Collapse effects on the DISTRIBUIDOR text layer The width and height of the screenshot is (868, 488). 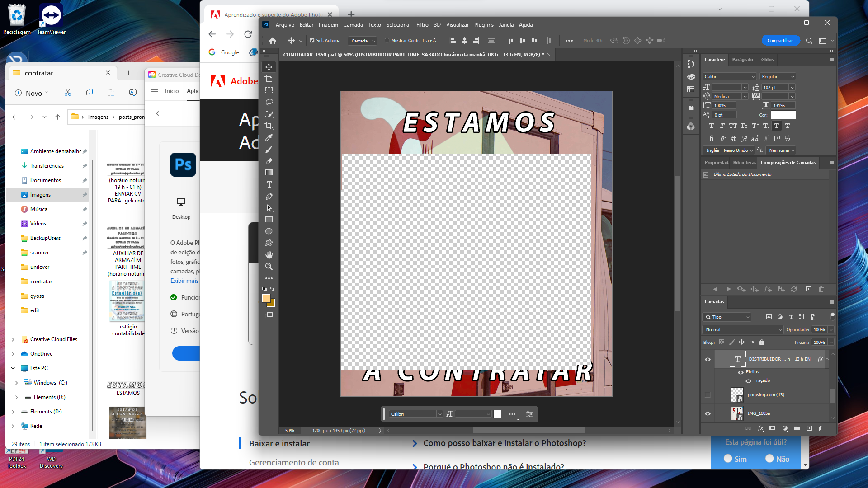click(826, 359)
